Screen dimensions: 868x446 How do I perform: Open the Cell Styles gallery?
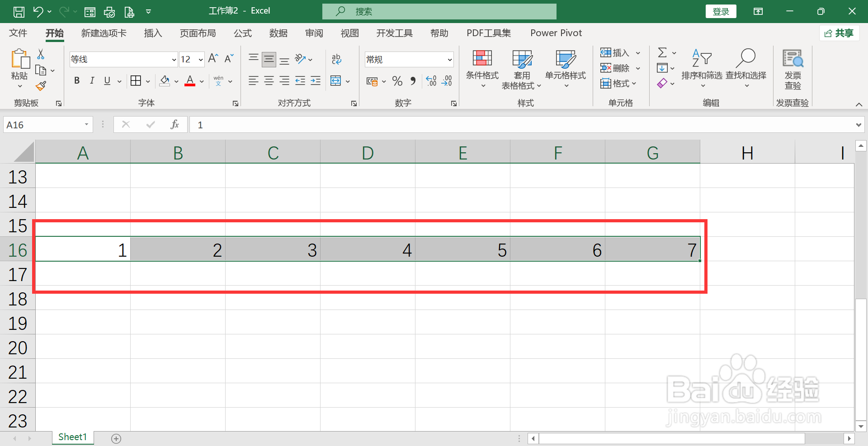tap(565, 69)
